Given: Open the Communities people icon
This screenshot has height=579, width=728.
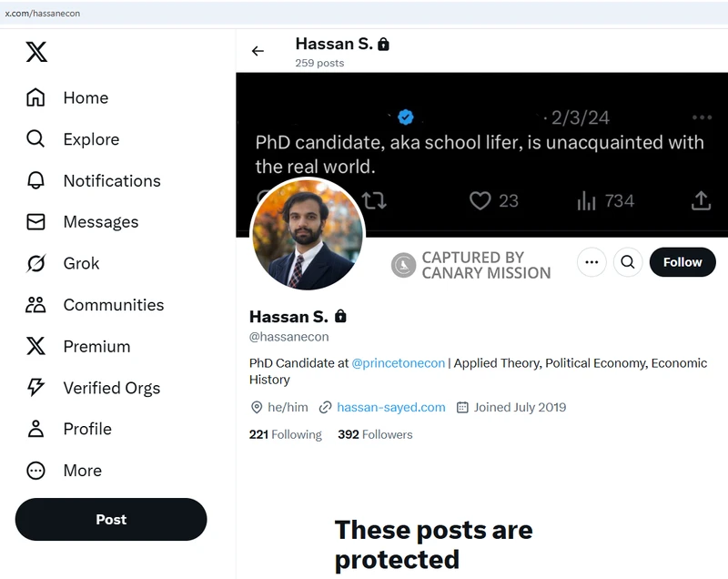Looking at the screenshot, I should coord(35,305).
